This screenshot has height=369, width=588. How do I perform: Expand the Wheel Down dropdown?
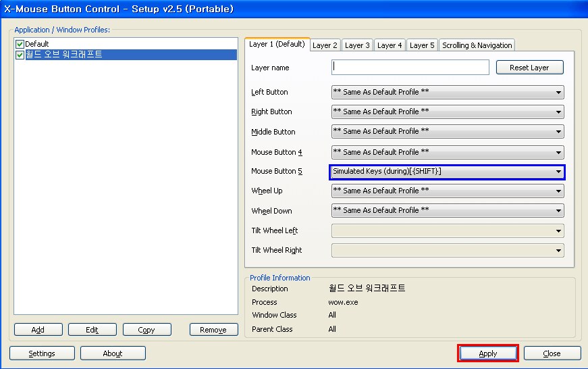click(448, 211)
